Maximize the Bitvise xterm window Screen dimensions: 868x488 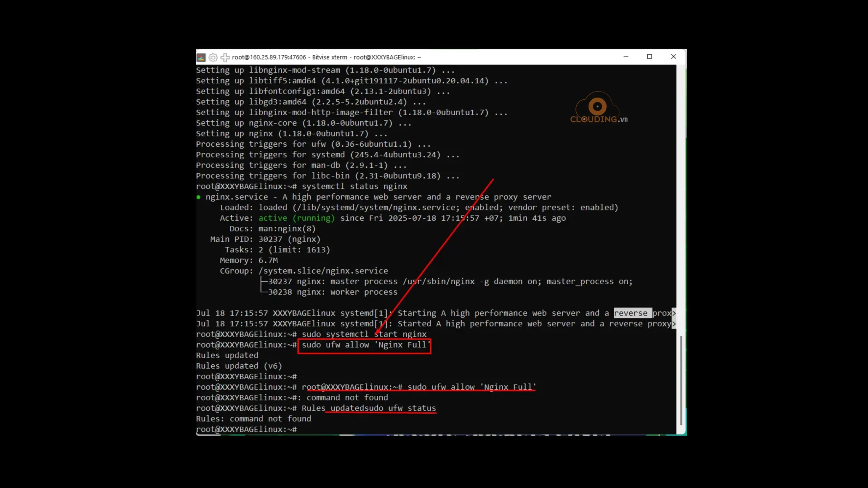(x=649, y=57)
